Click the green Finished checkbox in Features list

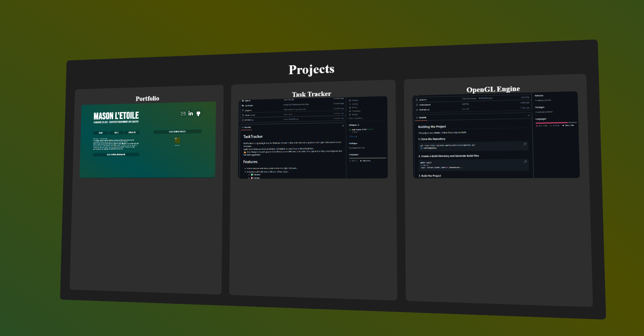[252, 175]
